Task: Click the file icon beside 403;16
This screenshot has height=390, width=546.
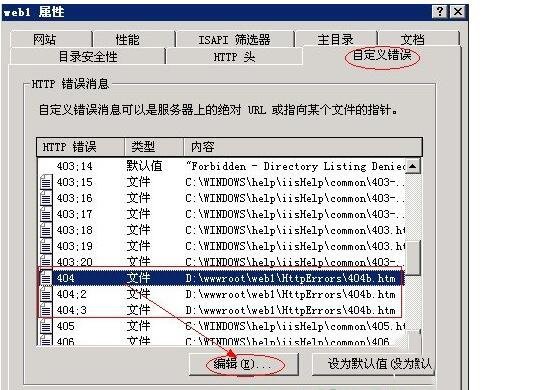Action: (46, 198)
